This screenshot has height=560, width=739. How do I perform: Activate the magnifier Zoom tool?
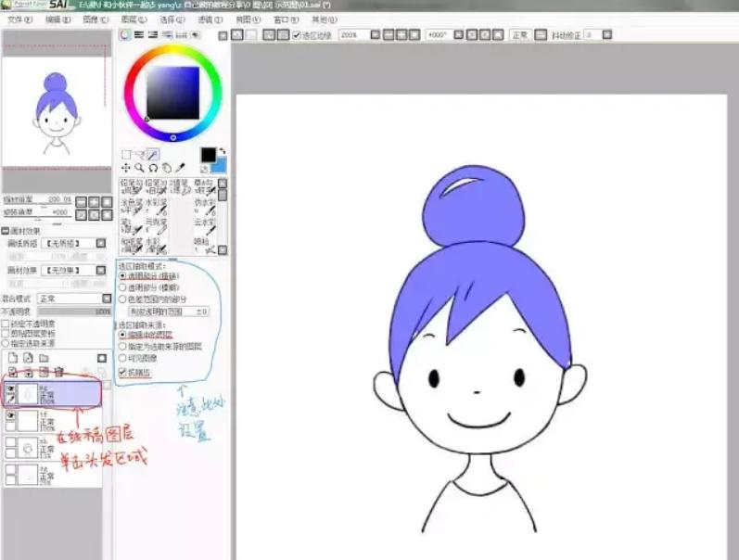click(x=139, y=168)
